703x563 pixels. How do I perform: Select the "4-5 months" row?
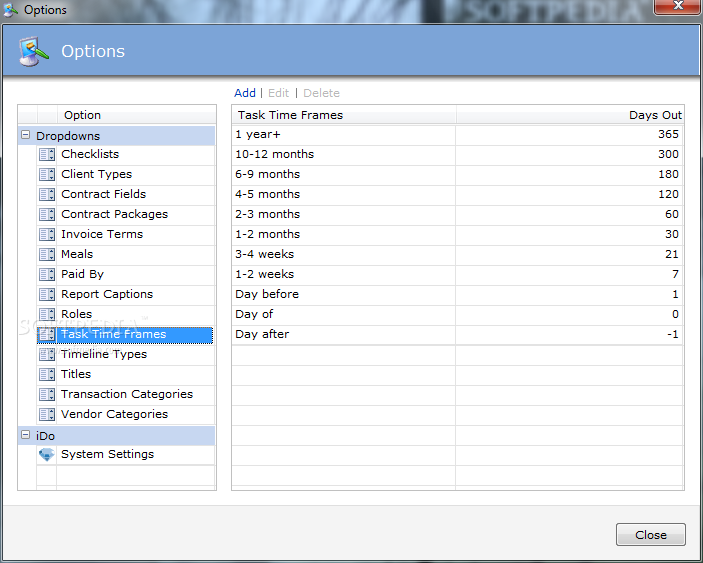tap(458, 195)
